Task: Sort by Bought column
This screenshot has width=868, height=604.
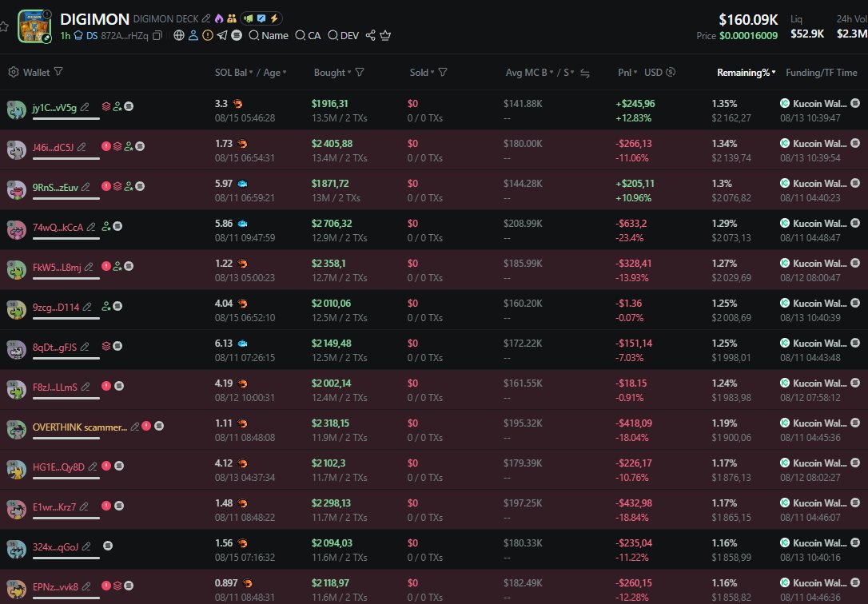Action: pyautogui.click(x=332, y=73)
